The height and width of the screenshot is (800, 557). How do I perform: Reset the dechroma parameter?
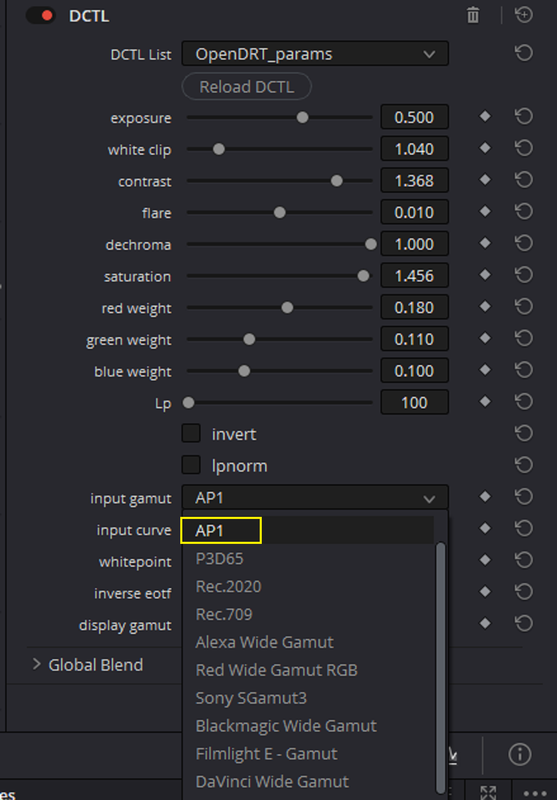pyautogui.click(x=524, y=243)
